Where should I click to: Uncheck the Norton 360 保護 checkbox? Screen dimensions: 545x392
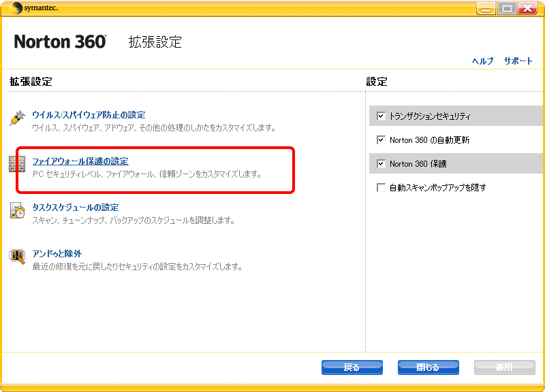[x=381, y=164]
